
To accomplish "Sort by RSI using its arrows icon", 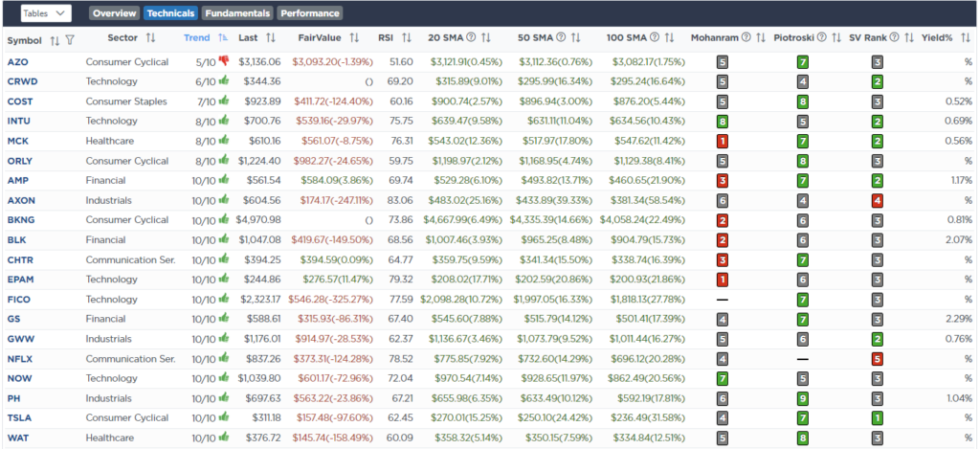I will [407, 38].
